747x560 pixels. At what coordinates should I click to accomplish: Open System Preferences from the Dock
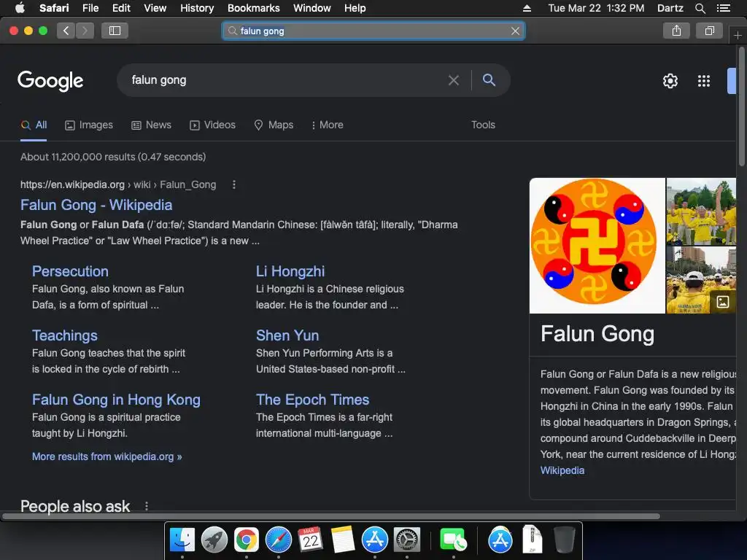point(407,540)
